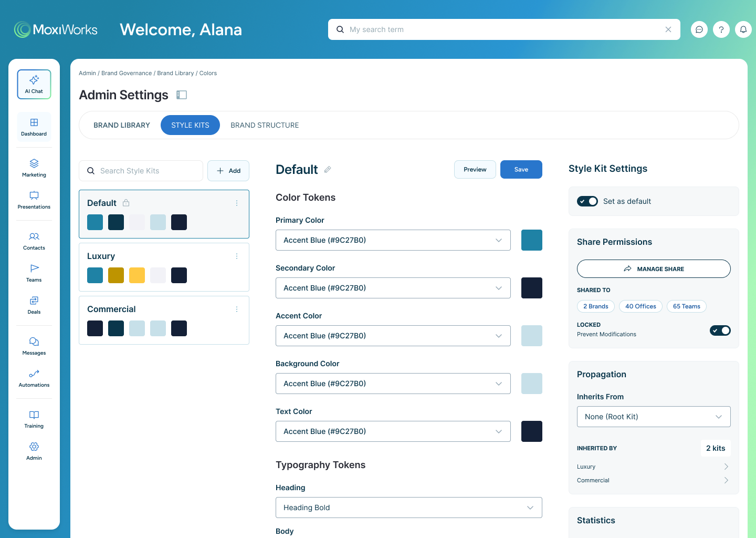Open Accent Color dropdown
Image resolution: width=756 pixels, height=538 pixels.
pos(393,336)
